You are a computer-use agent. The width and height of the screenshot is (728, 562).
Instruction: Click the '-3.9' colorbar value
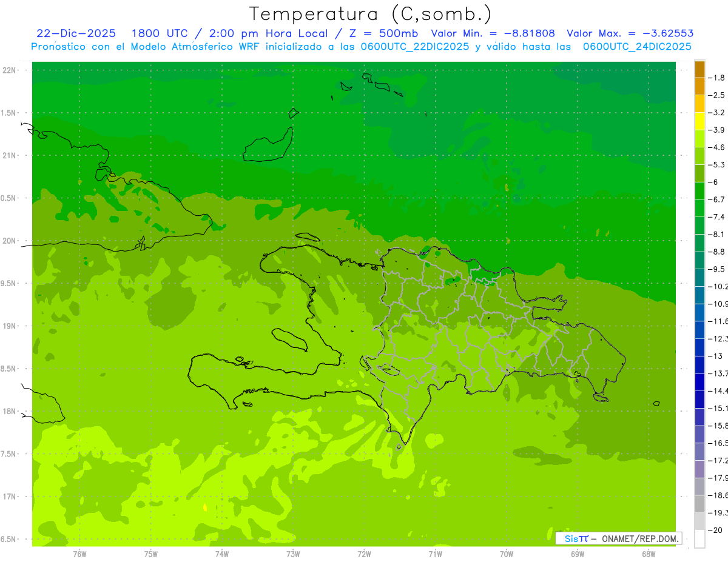click(717, 130)
